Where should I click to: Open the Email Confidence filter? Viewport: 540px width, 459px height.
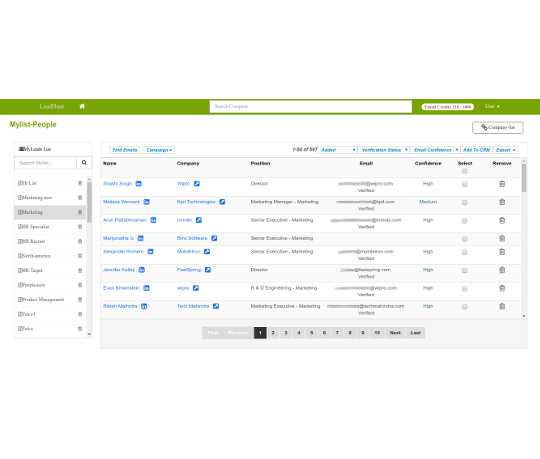(435, 150)
